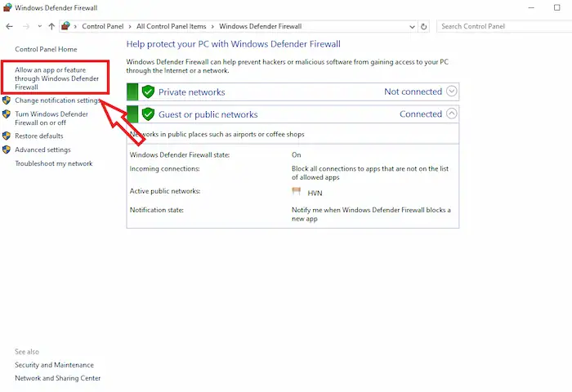Click the Connected status text
Image resolution: width=572 pixels, height=392 pixels.
tap(421, 114)
